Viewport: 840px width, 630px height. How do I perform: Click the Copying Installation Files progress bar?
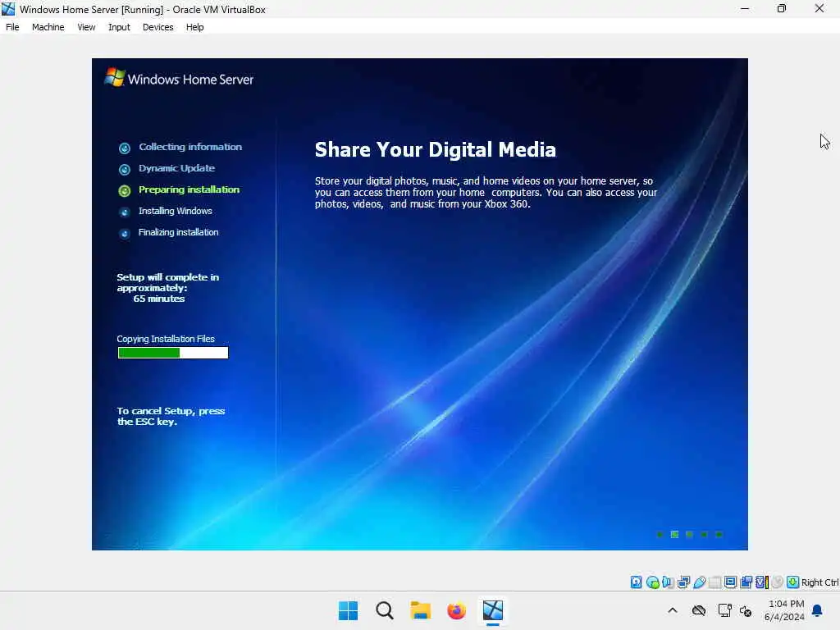tap(173, 353)
